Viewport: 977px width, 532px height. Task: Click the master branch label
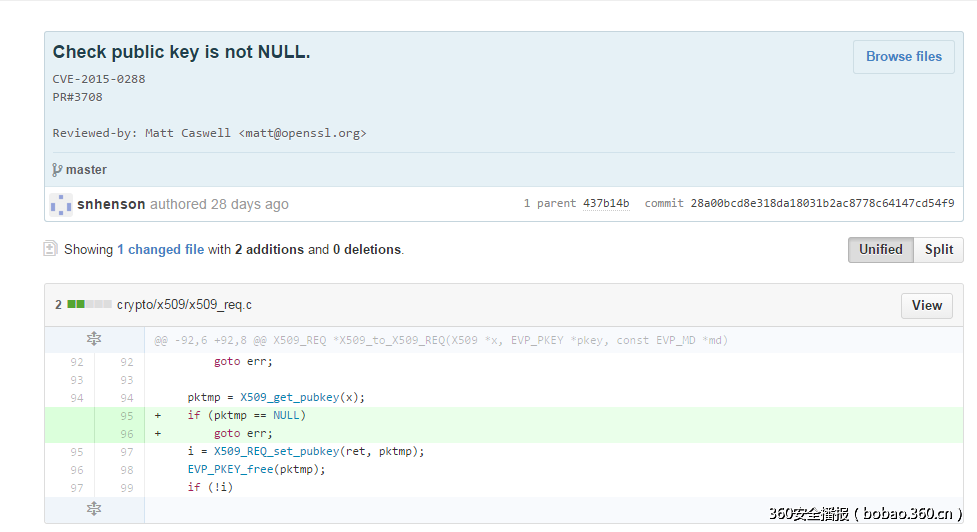[x=86, y=170]
